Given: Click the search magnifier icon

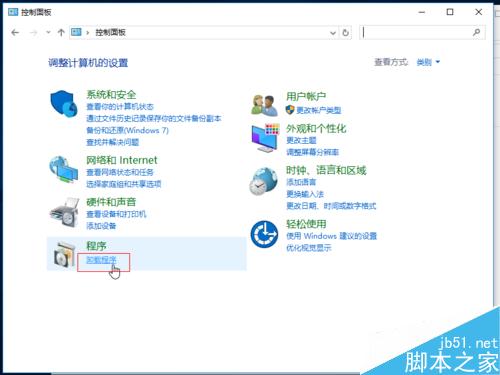Looking at the screenshot, I should pyautogui.click(x=477, y=32).
